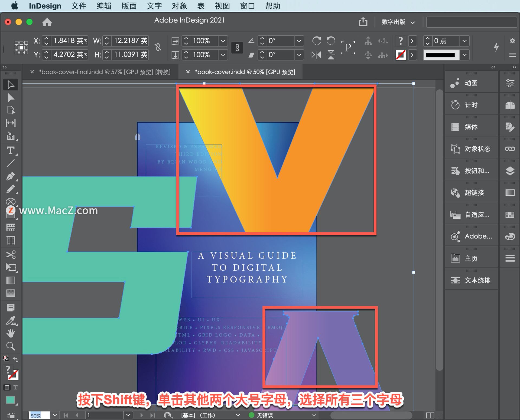Pick the Zoom tool magnifier
The height and width of the screenshot is (420, 520).
[x=11, y=346]
